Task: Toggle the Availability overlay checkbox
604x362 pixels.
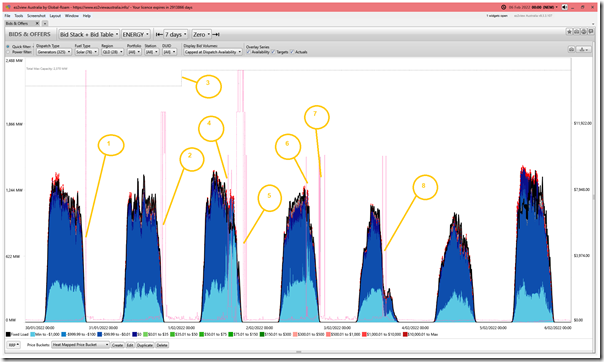Action: (x=248, y=52)
